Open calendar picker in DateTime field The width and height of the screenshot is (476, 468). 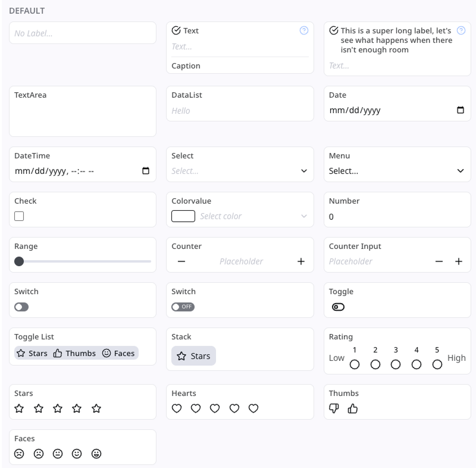point(146,171)
